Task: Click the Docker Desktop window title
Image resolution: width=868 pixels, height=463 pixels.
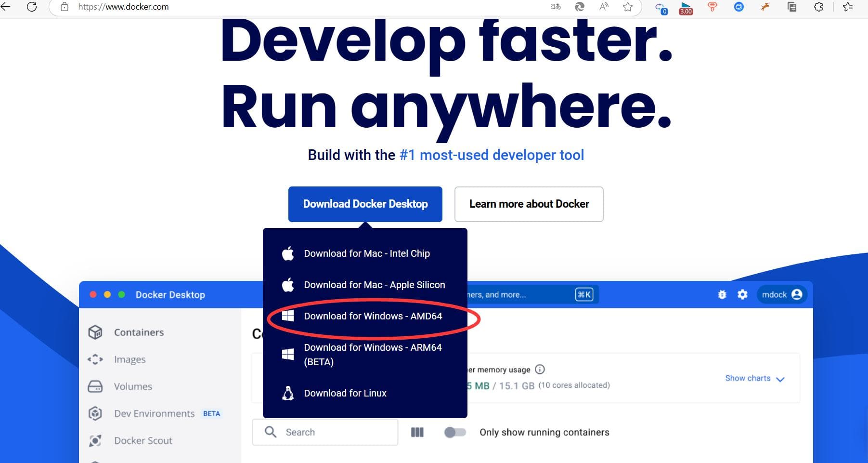Action: click(170, 294)
